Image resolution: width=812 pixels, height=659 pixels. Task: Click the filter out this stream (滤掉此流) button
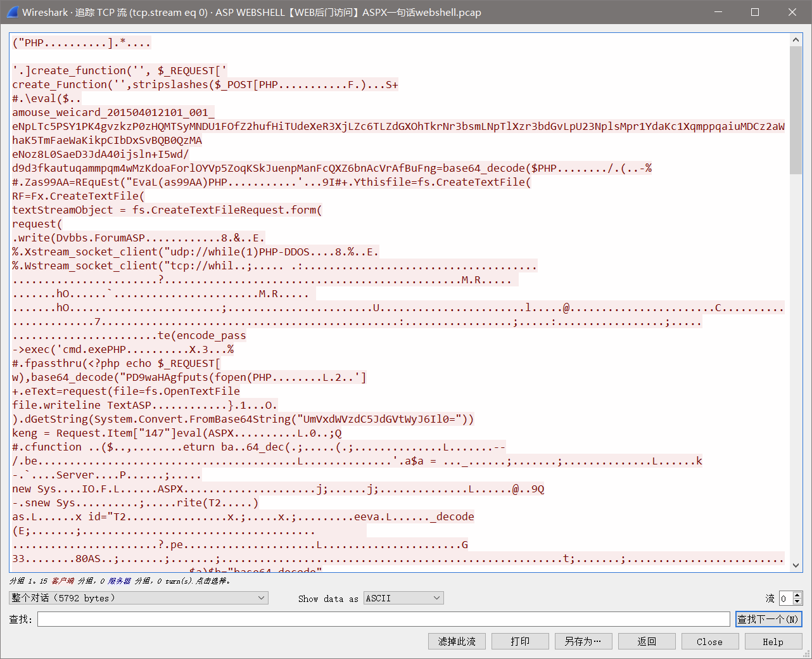pyautogui.click(x=457, y=641)
